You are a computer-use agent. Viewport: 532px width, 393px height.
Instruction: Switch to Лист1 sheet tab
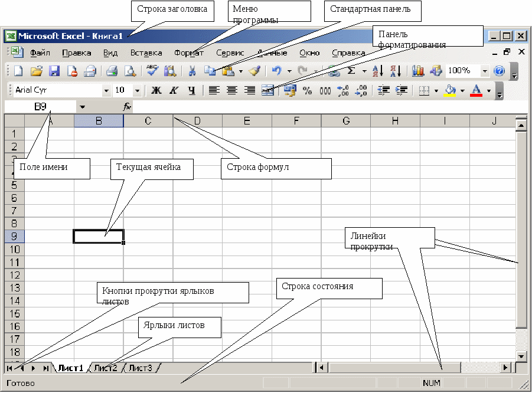point(71,368)
